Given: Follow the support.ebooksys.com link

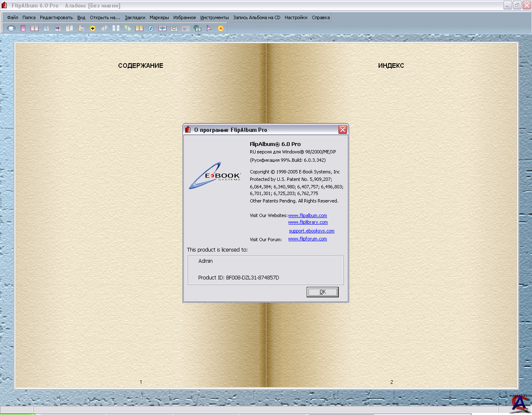Looking at the screenshot, I should [x=312, y=231].
